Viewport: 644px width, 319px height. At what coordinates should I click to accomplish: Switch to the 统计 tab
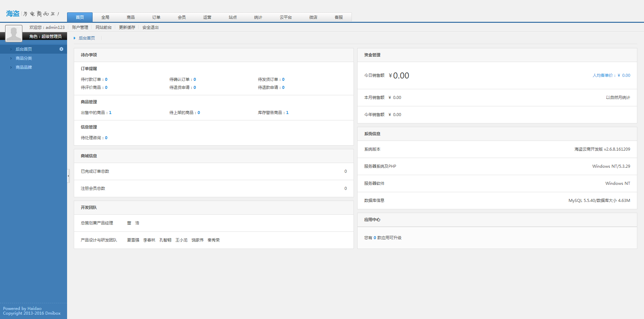[258, 17]
